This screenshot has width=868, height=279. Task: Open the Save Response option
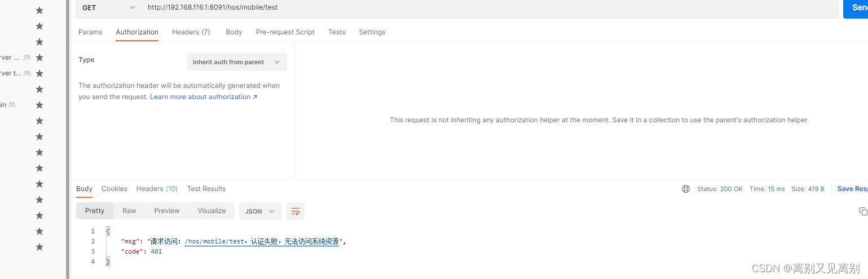click(x=852, y=189)
